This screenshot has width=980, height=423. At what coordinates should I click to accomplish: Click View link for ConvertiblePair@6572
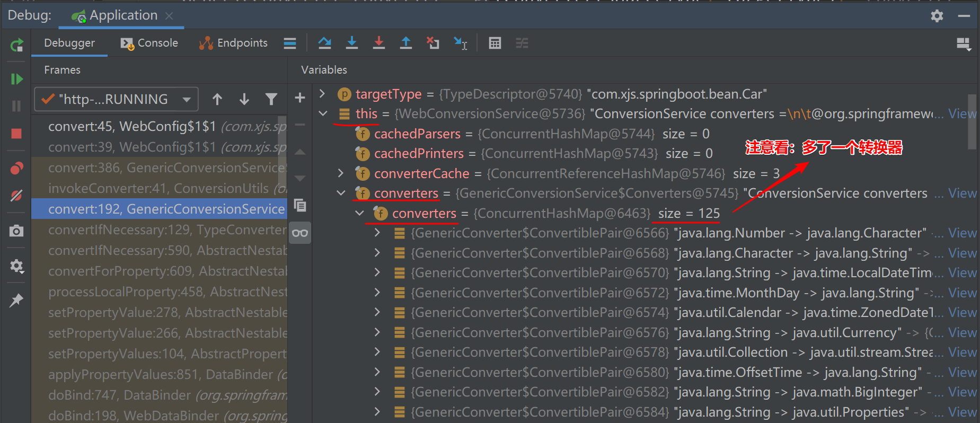(962, 293)
